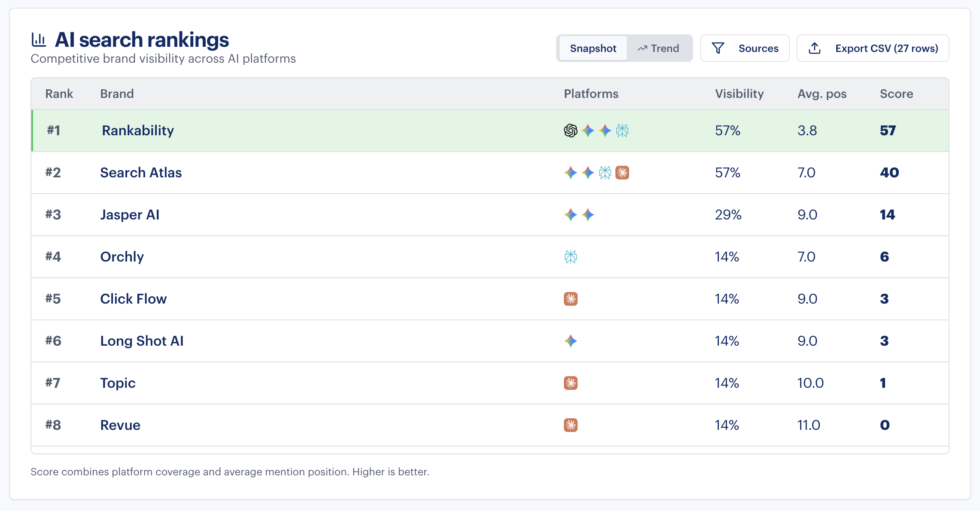980x511 pixels.
Task: Click the Visibility column header
Action: click(739, 94)
